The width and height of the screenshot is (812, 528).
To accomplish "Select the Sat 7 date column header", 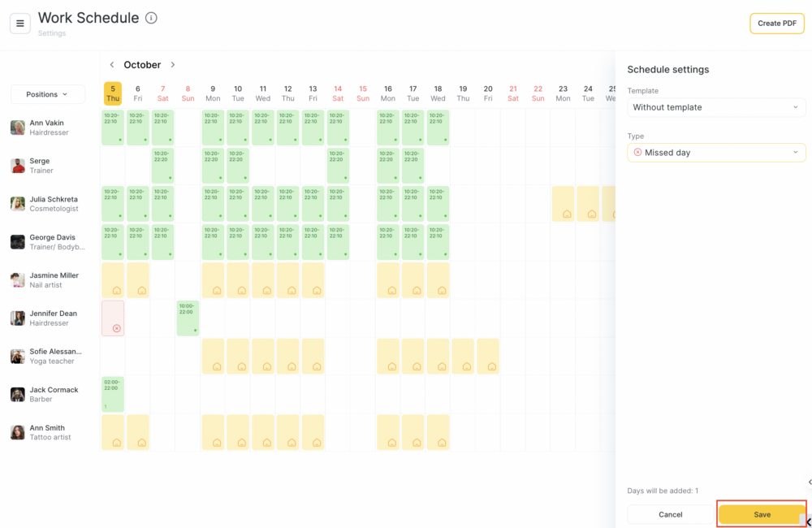I will tap(163, 93).
